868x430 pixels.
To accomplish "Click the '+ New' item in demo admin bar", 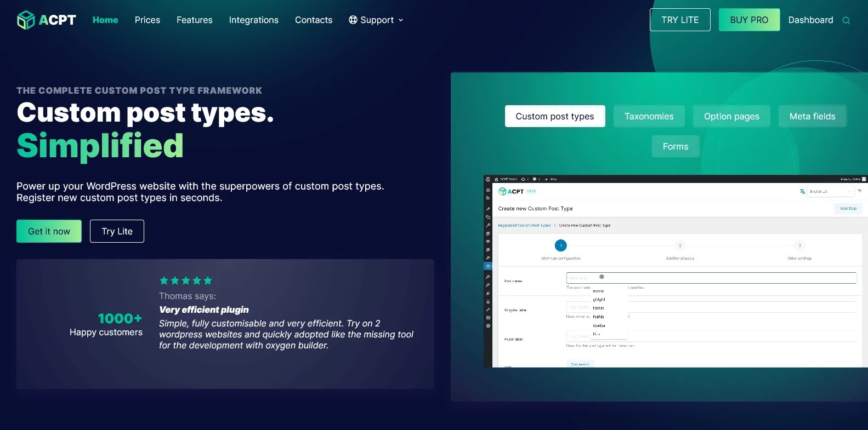I will pos(551,179).
